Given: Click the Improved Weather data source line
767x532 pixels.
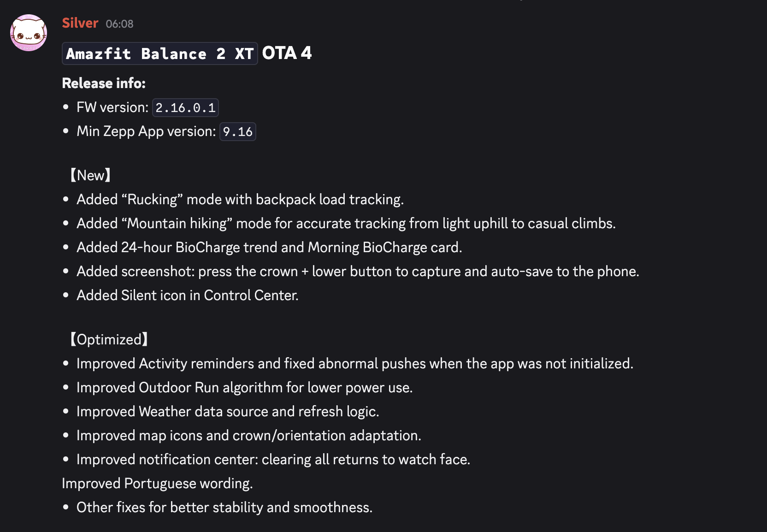Looking at the screenshot, I should pos(228,411).
